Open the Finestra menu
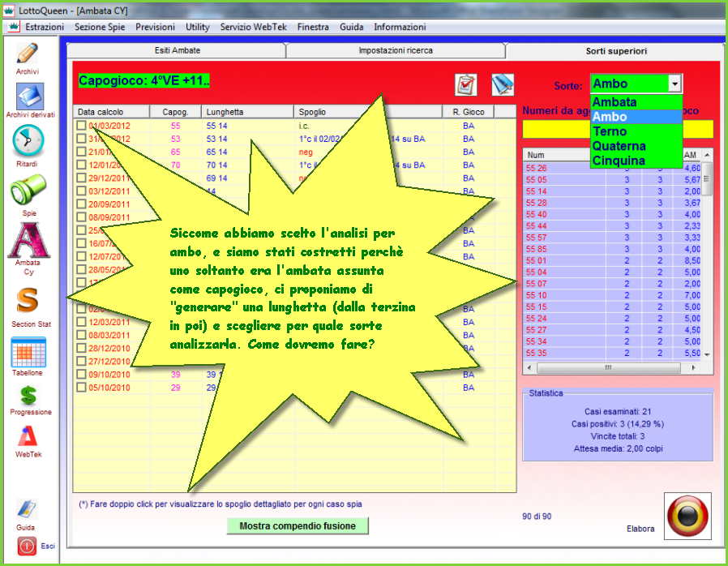The width and height of the screenshot is (728, 566). coord(313,27)
